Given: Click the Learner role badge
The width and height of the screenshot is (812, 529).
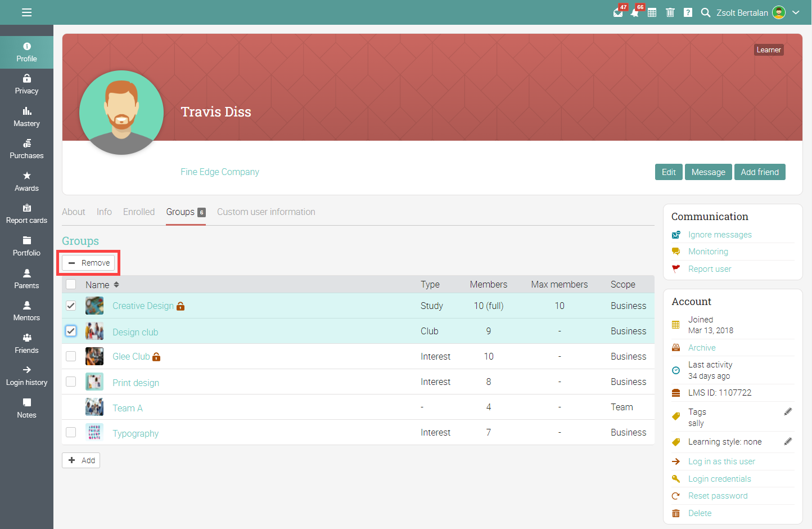Looking at the screenshot, I should pos(769,50).
